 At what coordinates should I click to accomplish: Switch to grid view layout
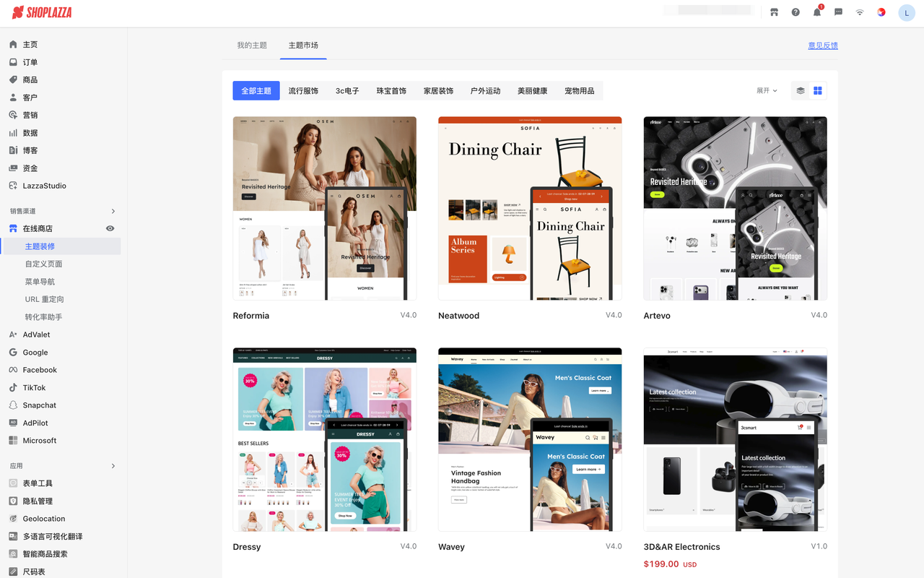[x=818, y=91]
